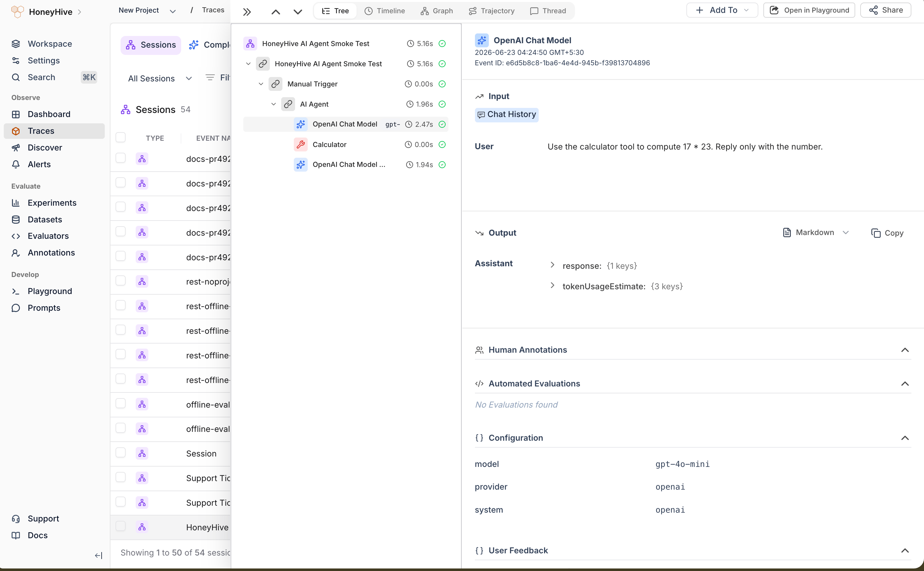Open Settings in sidebar

tap(44, 61)
